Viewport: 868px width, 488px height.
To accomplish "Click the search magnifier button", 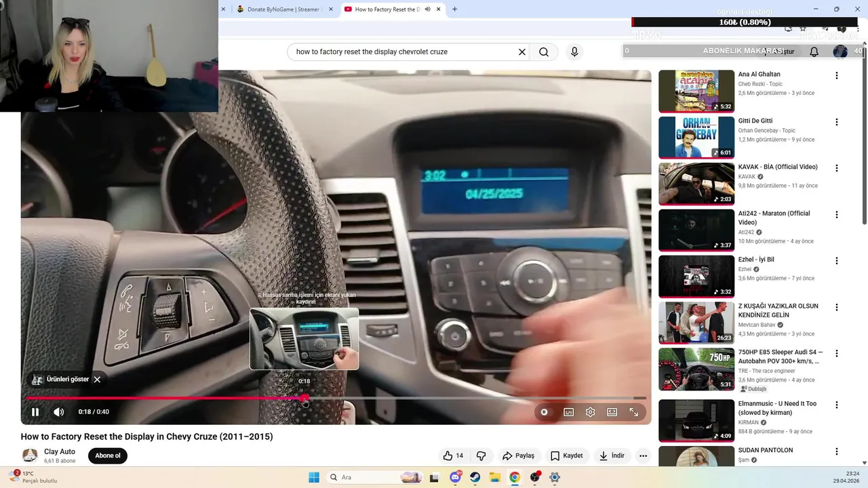I will pos(544,52).
